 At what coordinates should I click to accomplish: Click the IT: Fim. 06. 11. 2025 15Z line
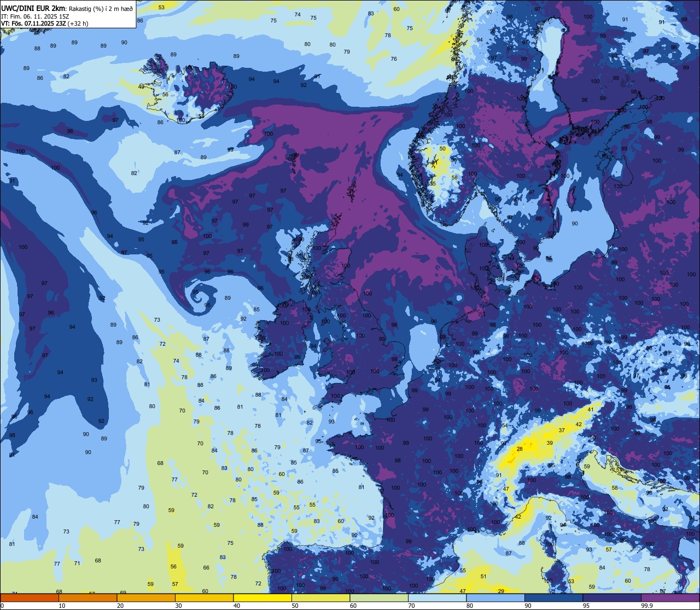coord(35,16)
